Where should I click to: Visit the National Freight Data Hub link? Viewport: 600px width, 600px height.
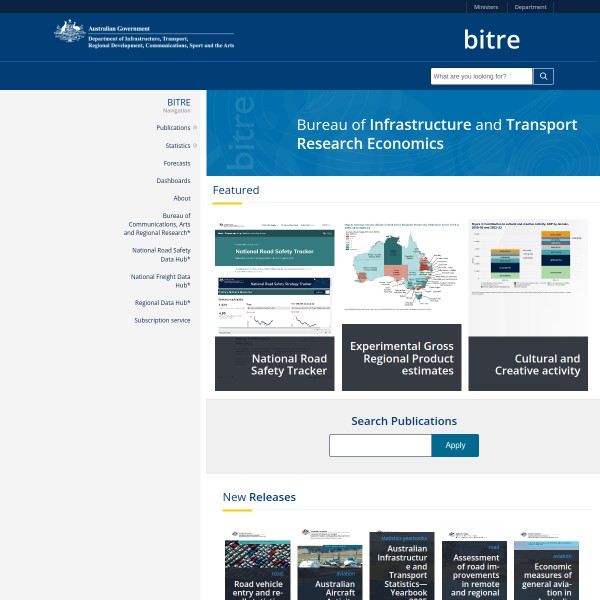coord(160,280)
